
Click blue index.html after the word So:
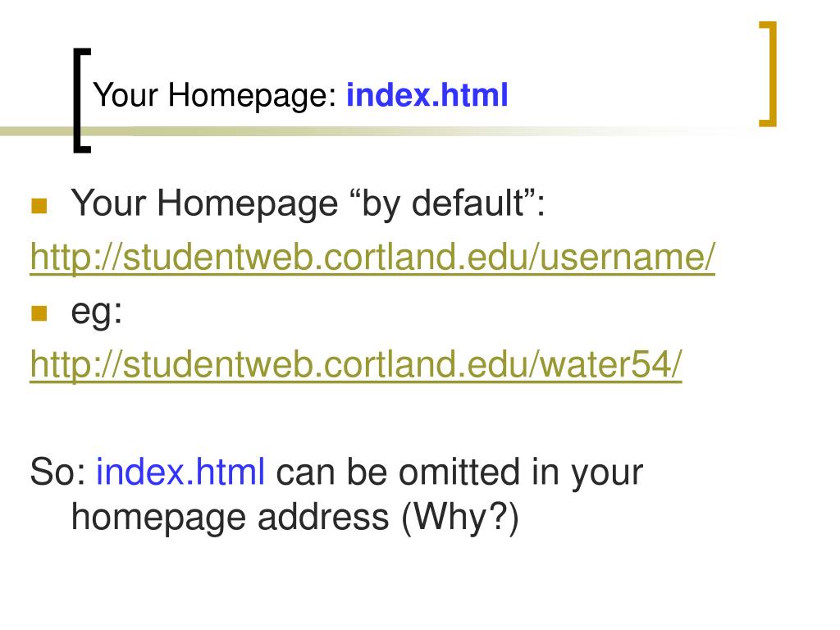click(180, 472)
